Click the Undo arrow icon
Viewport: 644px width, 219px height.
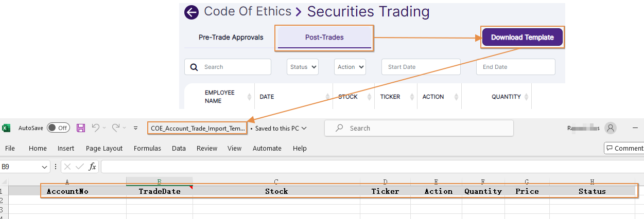[x=95, y=128]
